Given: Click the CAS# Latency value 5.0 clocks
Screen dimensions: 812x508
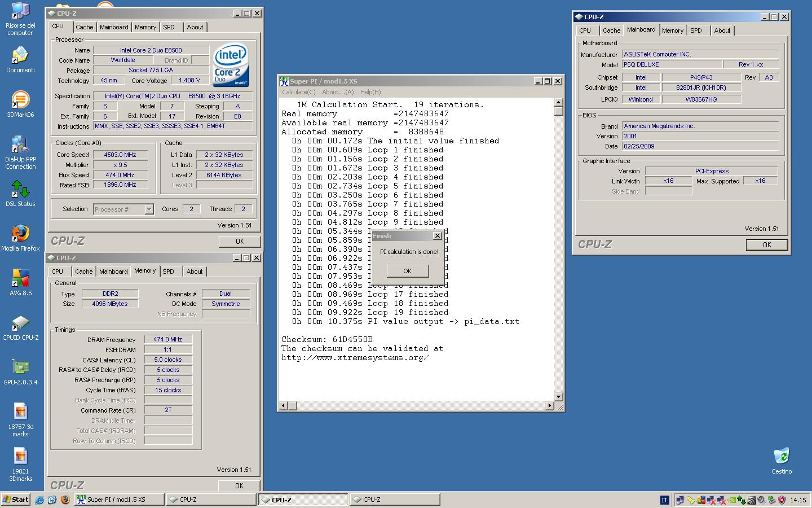Looking at the screenshot, I should 168,360.
